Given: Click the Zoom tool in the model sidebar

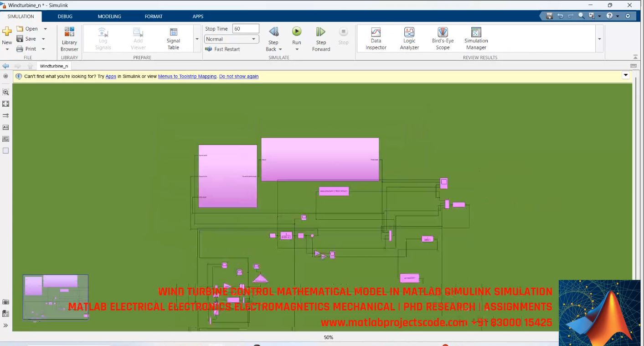Looking at the screenshot, I should 5,92.
